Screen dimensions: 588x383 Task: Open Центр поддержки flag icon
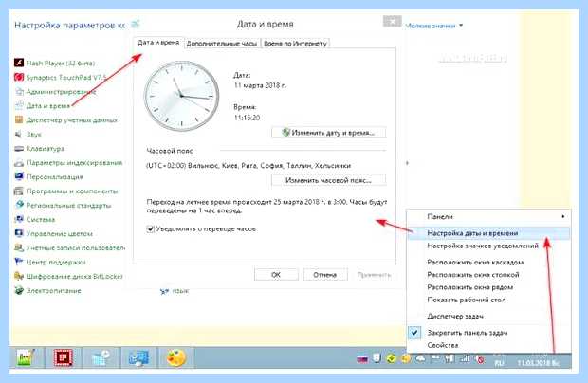tap(19, 262)
